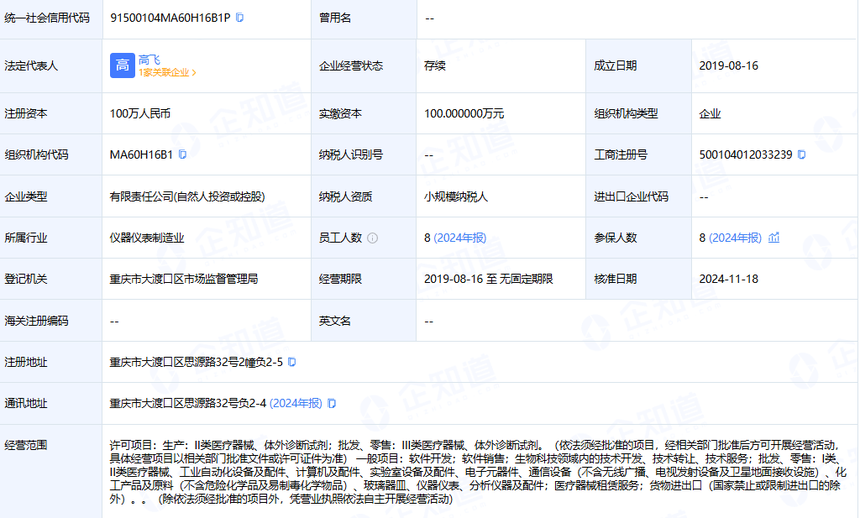Open legal representative 高飞's profile
The height and width of the screenshot is (518, 860).
[149, 59]
